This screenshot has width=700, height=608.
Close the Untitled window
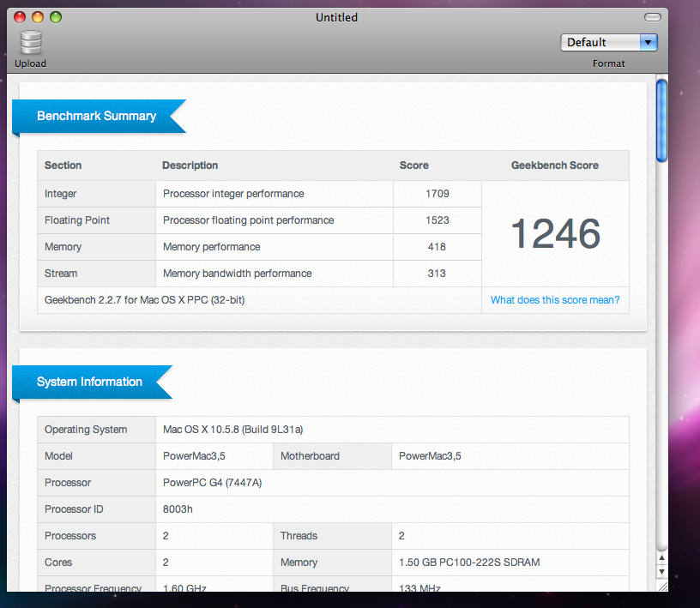(x=20, y=17)
